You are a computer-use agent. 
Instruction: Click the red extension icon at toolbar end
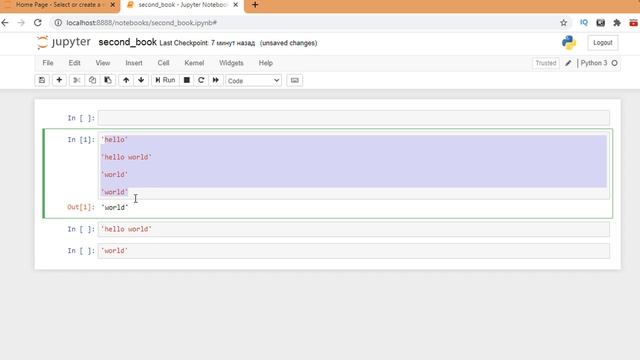[x=634, y=23]
